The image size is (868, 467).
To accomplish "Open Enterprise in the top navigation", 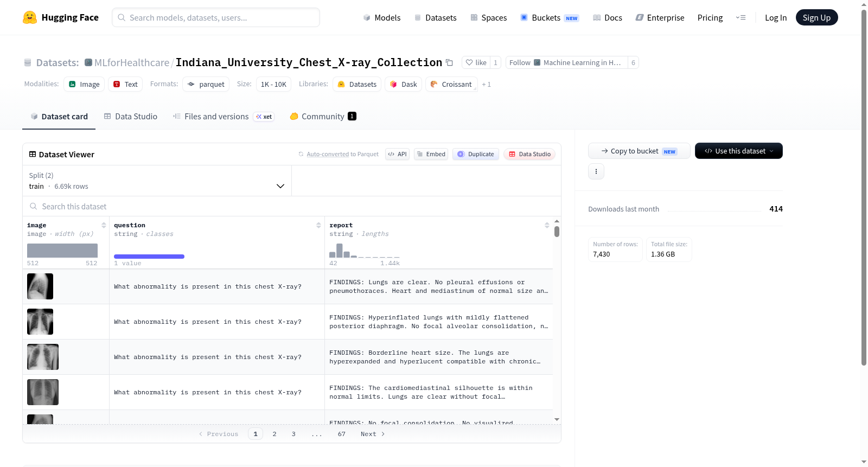I will tap(660, 18).
